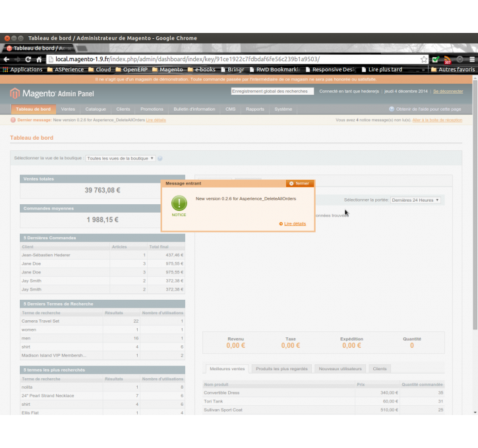Open the Applications shortcut in bookmarks bar
Screen dimensions: 478x448
(x=23, y=69)
